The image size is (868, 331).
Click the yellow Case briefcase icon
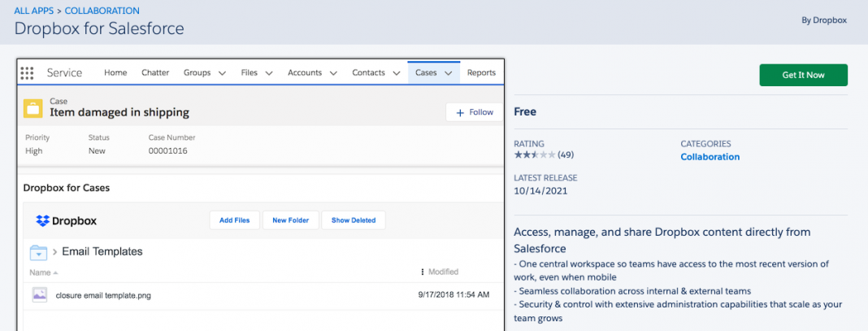(x=33, y=109)
